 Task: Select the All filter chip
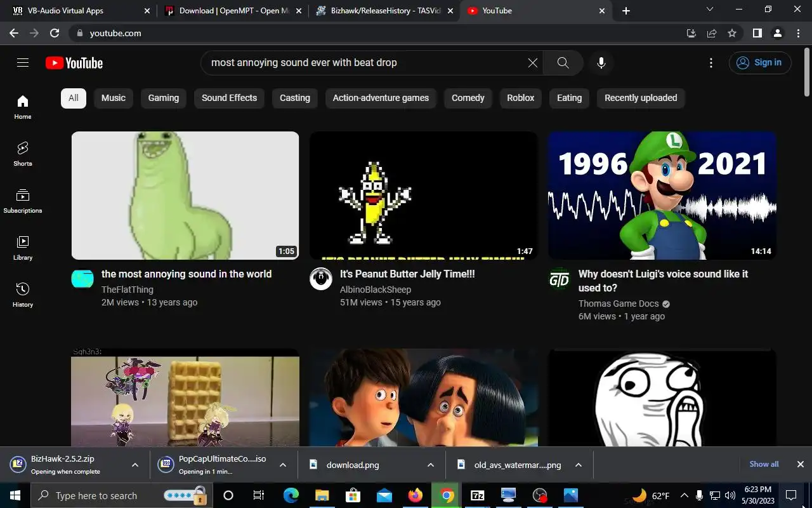[x=74, y=98]
